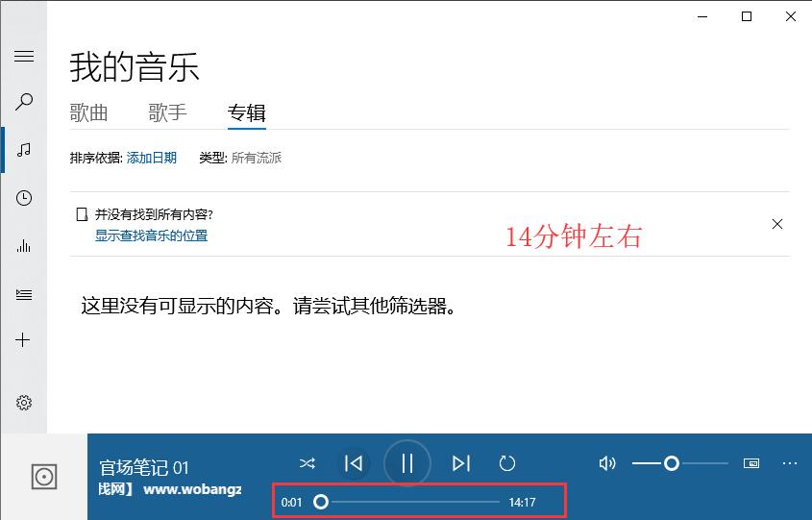Click the artist text www.wobangz
The width and height of the screenshot is (812, 520).
point(192,489)
